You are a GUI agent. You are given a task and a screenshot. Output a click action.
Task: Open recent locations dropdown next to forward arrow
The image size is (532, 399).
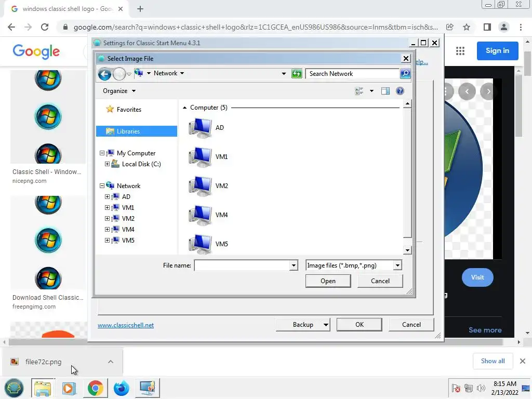(129, 74)
